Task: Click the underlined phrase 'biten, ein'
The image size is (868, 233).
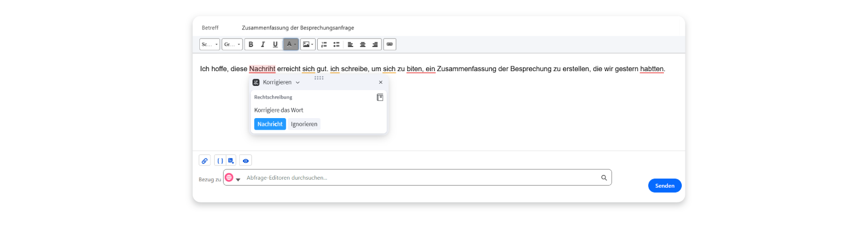Action: pos(421,69)
